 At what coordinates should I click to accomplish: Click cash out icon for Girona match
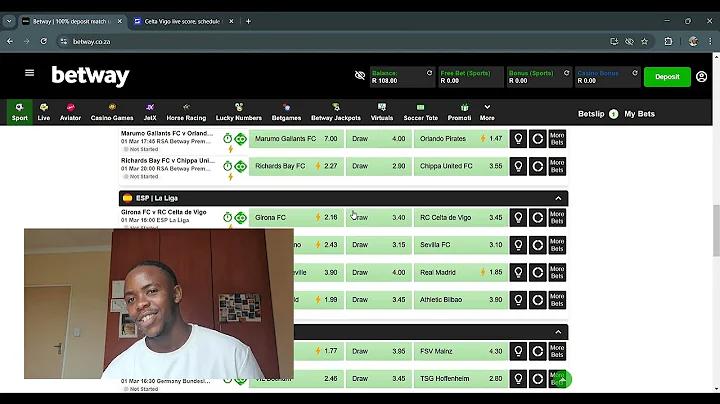pos(241,217)
